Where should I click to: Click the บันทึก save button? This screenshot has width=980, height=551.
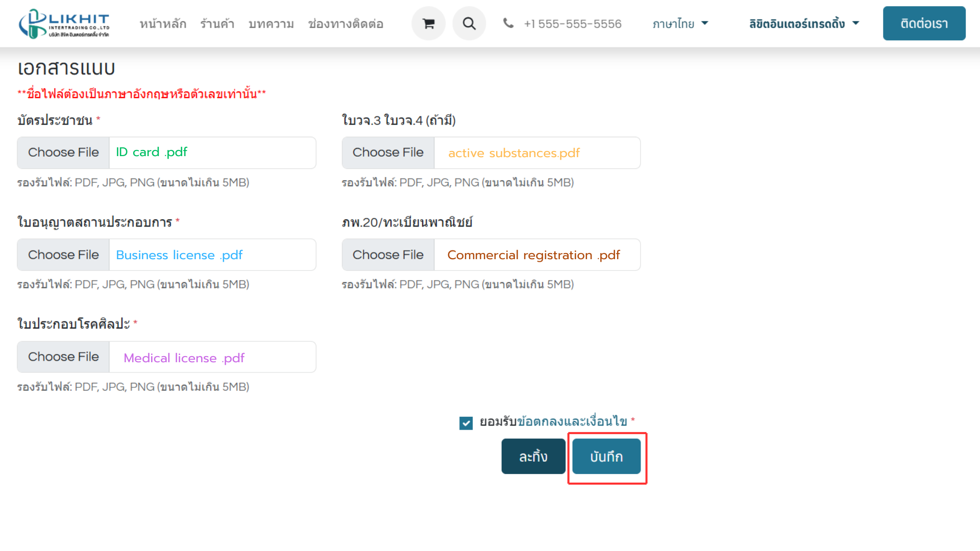[606, 457]
